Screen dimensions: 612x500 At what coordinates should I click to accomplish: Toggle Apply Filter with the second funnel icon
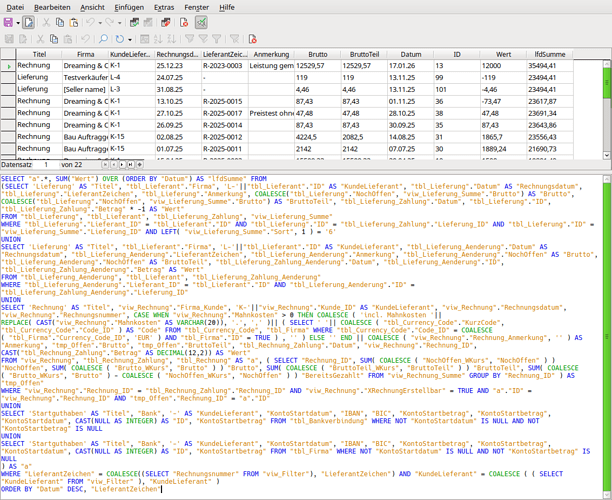point(203,39)
